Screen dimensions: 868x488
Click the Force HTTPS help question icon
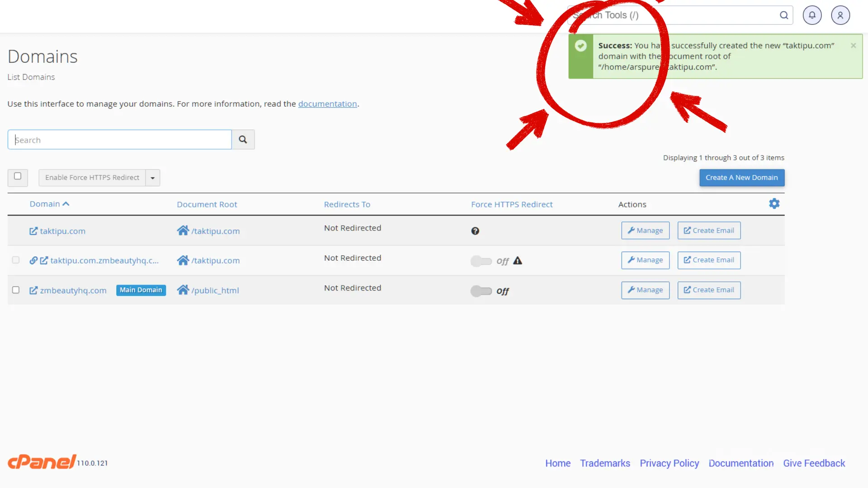pos(475,231)
